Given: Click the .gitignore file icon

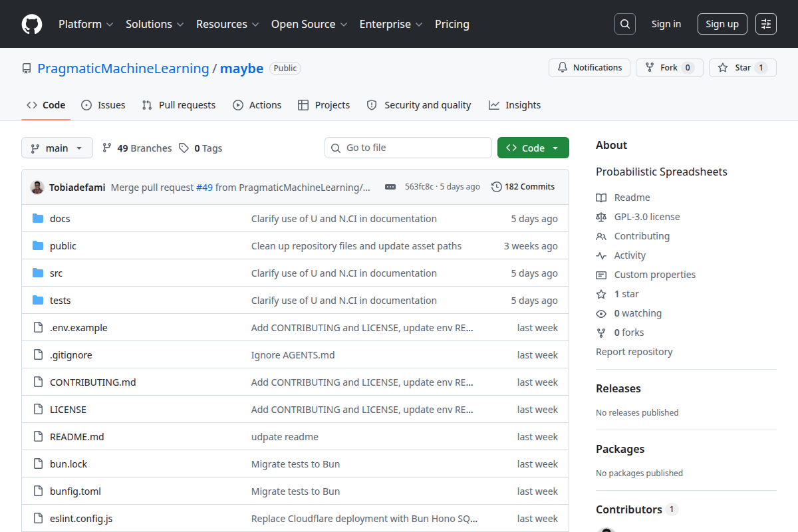Looking at the screenshot, I should click(x=38, y=355).
